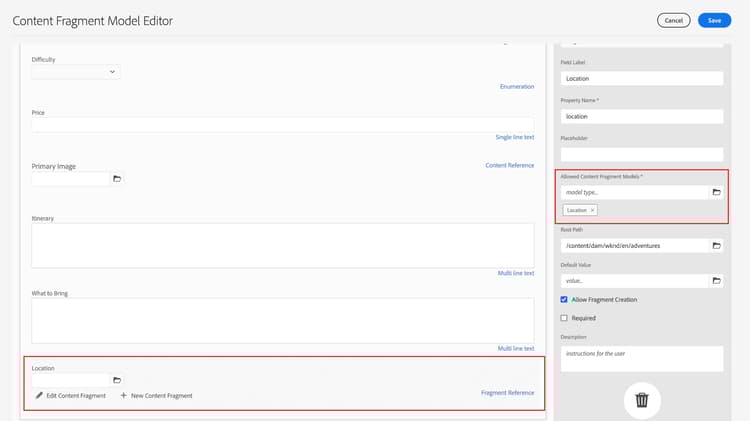This screenshot has height=421, width=750.
Task: Click the What to Bring text area
Action: tap(283, 321)
